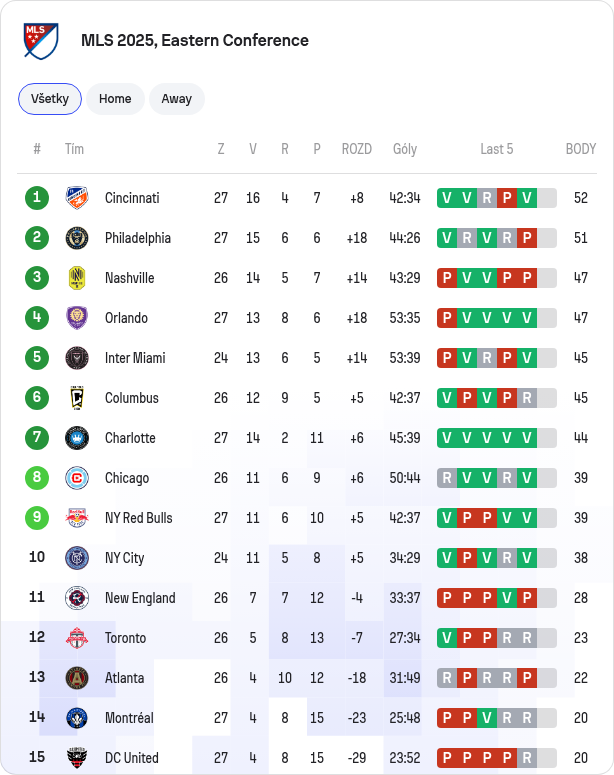
Task: Click the BODY column header
Action: coord(580,149)
